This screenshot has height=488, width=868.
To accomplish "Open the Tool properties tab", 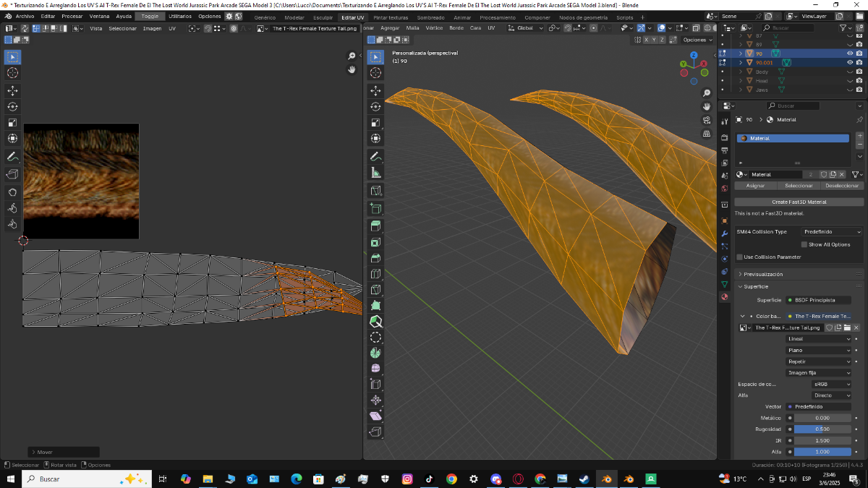I will 725,120.
